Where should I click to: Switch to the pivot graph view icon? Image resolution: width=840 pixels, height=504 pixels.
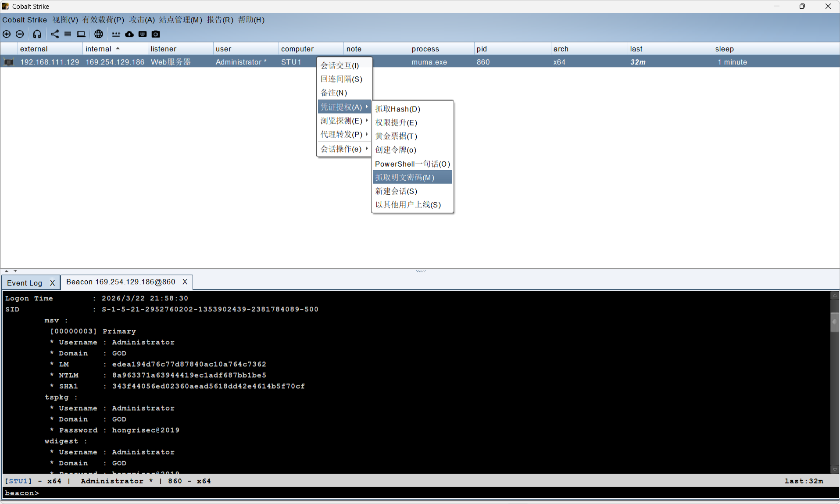point(55,34)
